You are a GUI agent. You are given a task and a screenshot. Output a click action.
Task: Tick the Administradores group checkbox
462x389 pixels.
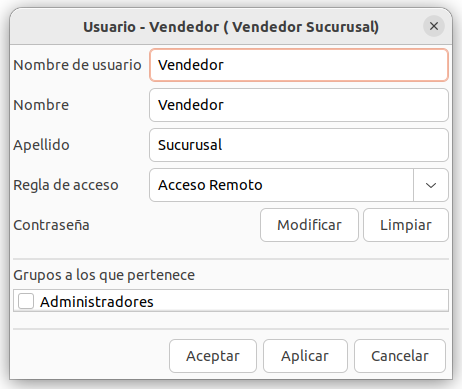pyautogui.click(x=26, y=301)
